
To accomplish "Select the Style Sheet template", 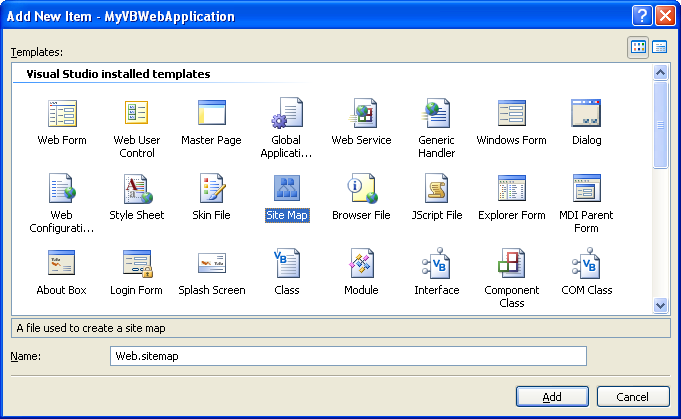I will pyautogui.click(x=137, y=189).
